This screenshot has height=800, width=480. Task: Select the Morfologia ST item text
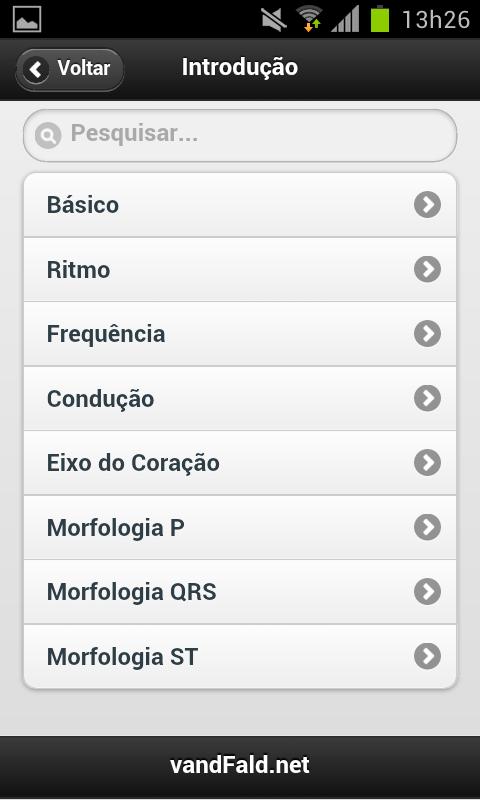[122, 657]
